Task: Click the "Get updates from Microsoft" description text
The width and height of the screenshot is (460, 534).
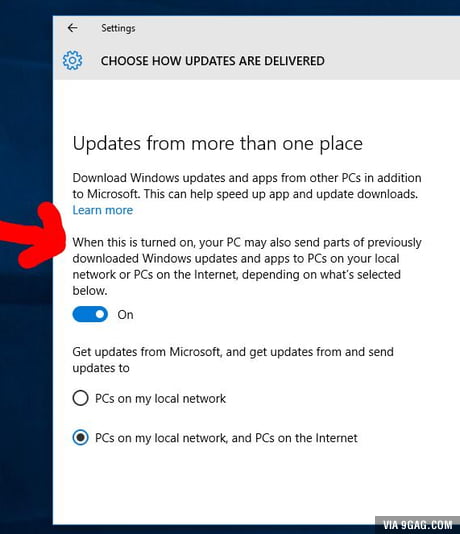Action: click(x=233, y=360)
